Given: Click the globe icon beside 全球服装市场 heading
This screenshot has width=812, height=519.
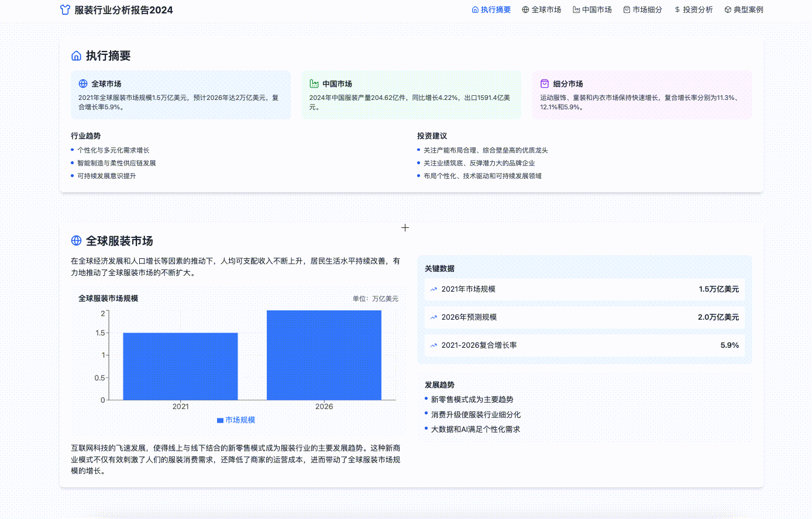Looking at the screenshot, I should pos(75,240).
